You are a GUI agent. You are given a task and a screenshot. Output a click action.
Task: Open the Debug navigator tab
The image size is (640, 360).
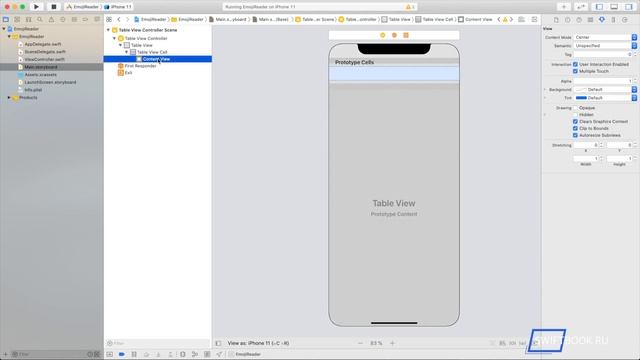(x=74, y=19)
